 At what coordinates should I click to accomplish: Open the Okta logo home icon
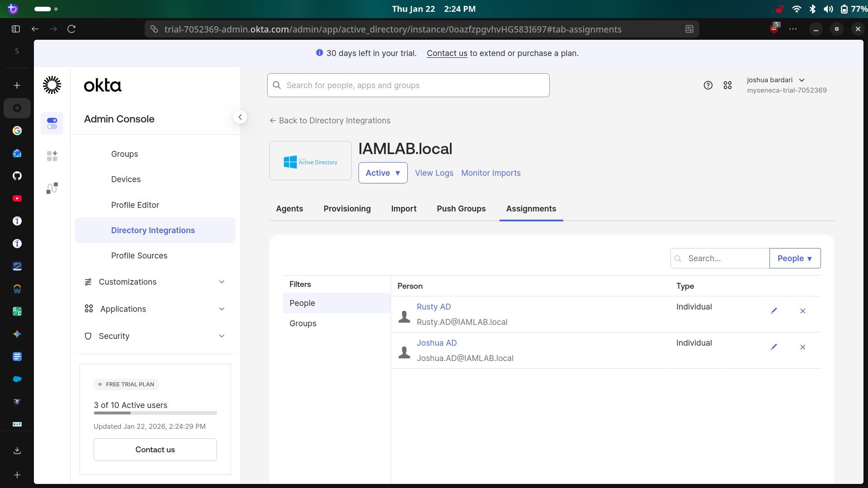52,84
